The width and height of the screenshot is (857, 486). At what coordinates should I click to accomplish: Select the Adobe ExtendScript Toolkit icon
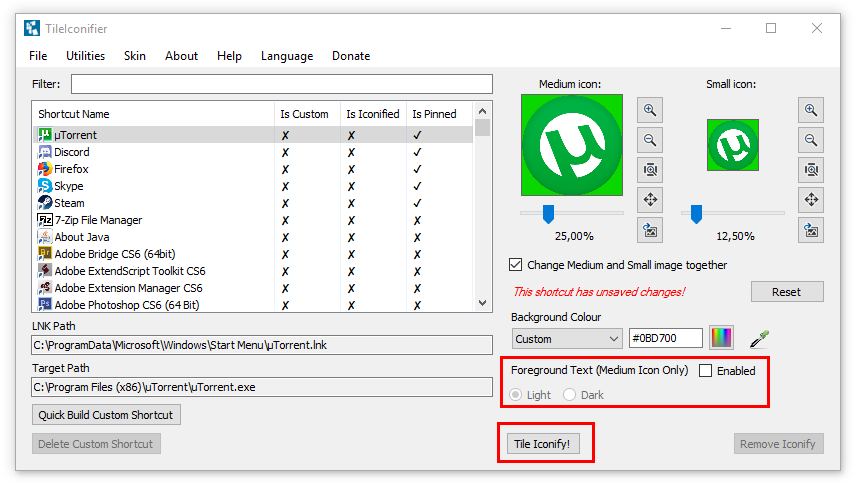[x=45, y=271]
